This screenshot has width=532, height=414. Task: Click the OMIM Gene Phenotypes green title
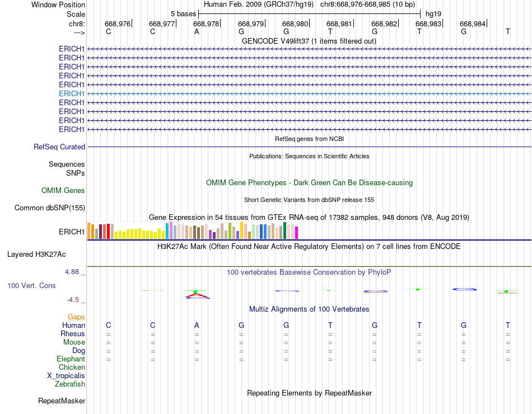[309, 183]
